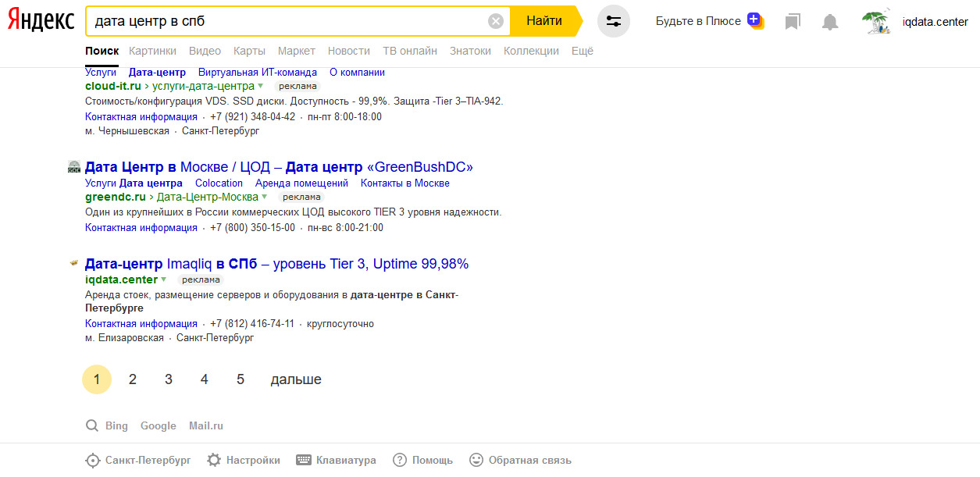Switch to the Карты tab

click(249, 51)
